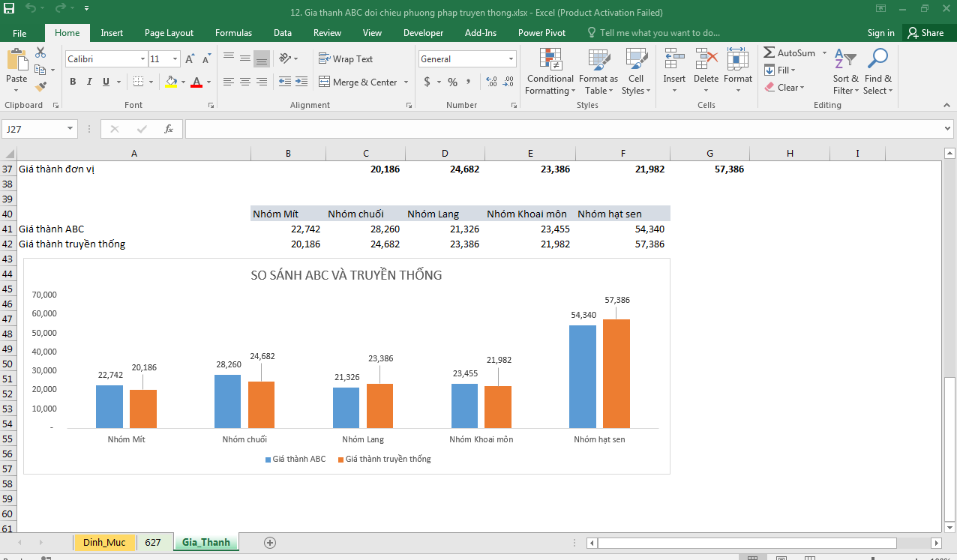Click Decrease Decimal icon
Screen dimensions: 957x560
[x=508, y=82]
